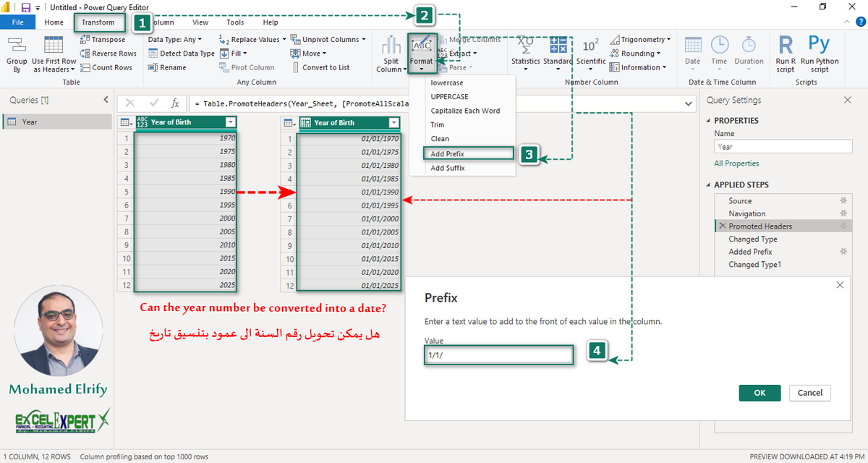Click Run R script
This screenshot has height=463, width=868.
(785, 54)
